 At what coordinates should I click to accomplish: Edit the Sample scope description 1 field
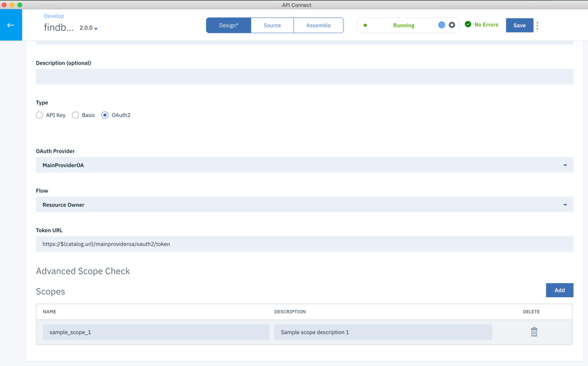(383, 332)
